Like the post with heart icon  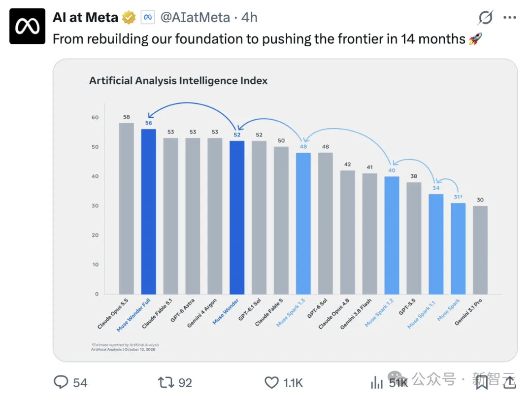tap(271, 383)
